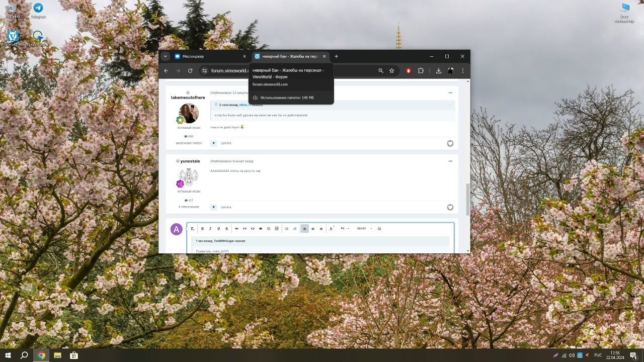Toggle italic formatting in the reply editor
Viewport: 644px width, 362px height.
210,229
